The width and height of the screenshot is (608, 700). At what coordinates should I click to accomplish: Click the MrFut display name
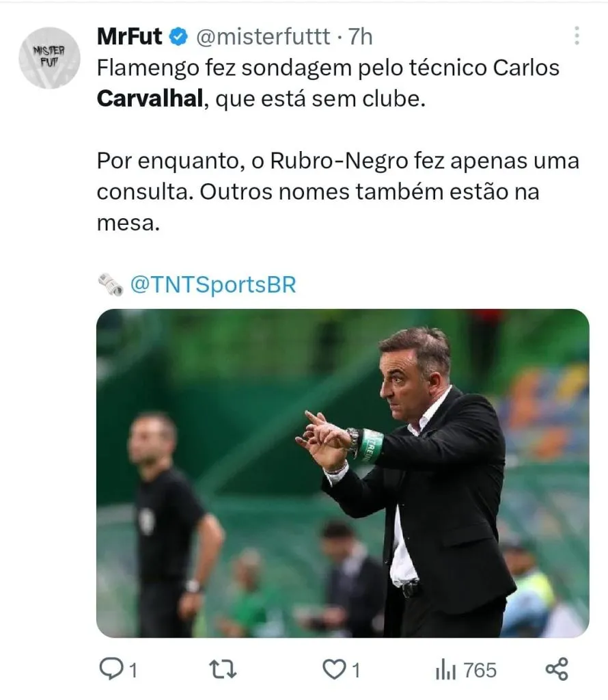(129, 37)
